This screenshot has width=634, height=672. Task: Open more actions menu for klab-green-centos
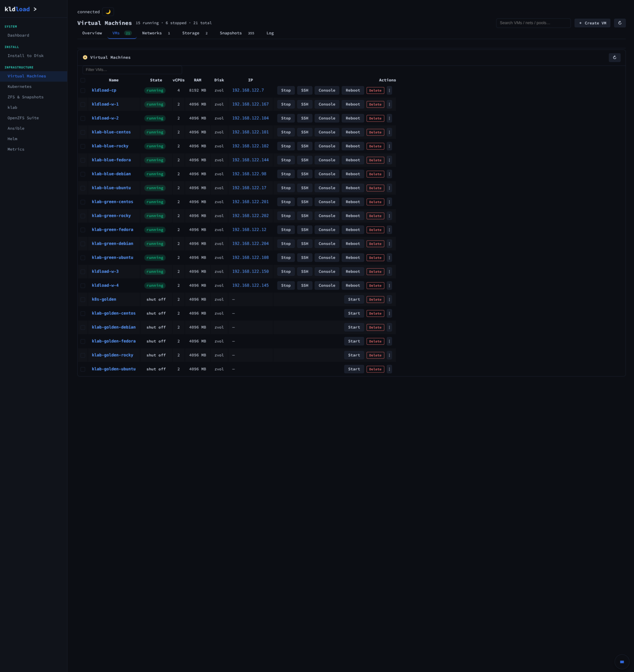coord(389,202)
